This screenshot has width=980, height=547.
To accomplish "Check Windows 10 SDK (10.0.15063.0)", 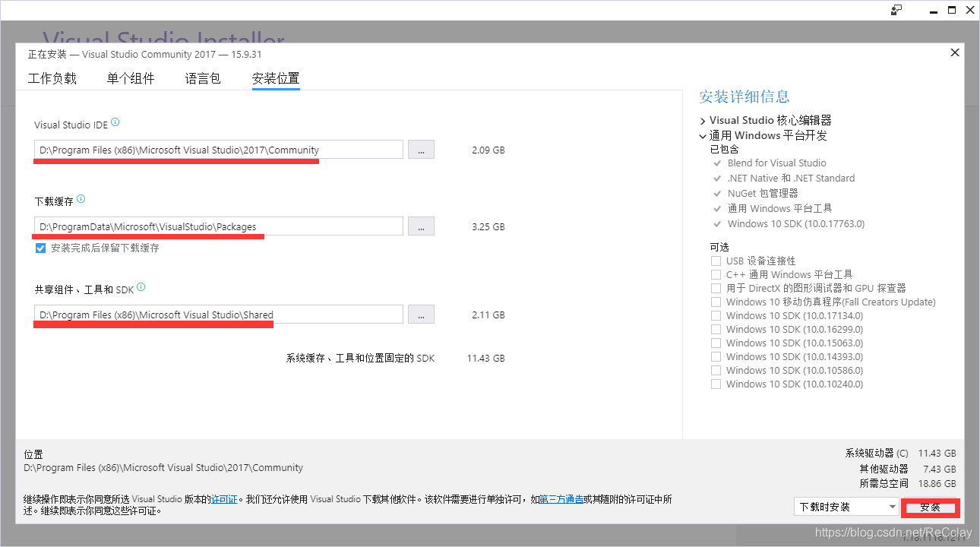I will tap(716, 343).
